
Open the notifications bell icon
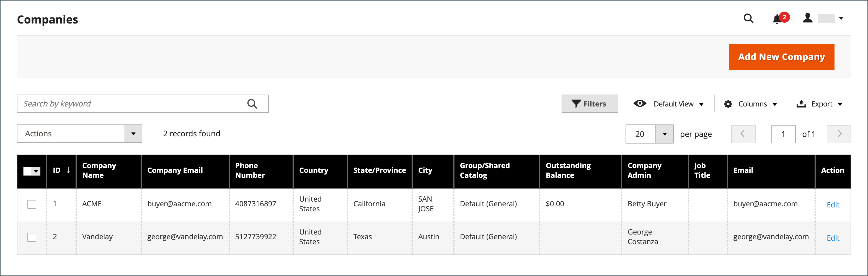point(777,19)
